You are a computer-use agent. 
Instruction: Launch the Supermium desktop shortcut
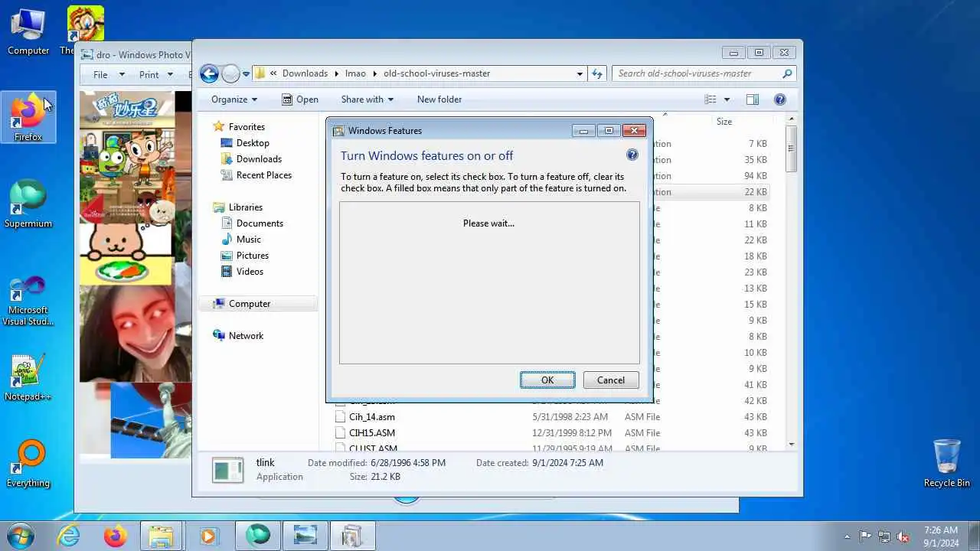click(28, 204)
